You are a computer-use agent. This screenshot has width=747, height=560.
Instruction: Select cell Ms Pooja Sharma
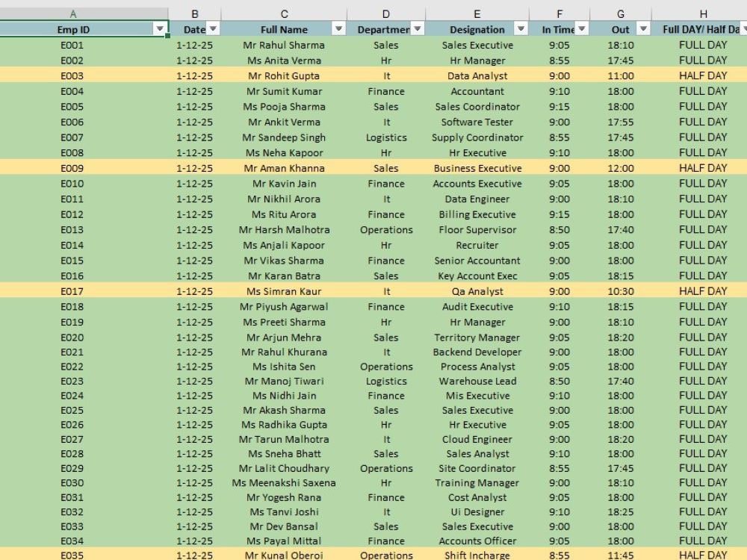point(284,107)
